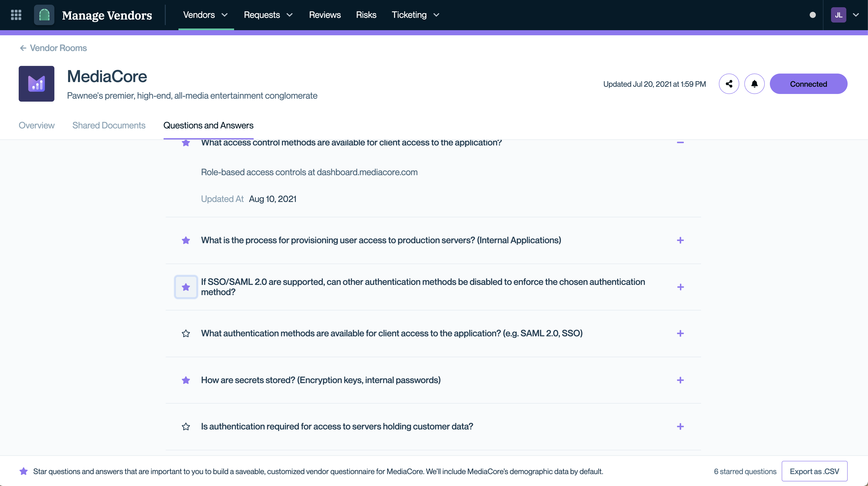Click the back arrow to Vendor Rooms

[x=23, y=48]
